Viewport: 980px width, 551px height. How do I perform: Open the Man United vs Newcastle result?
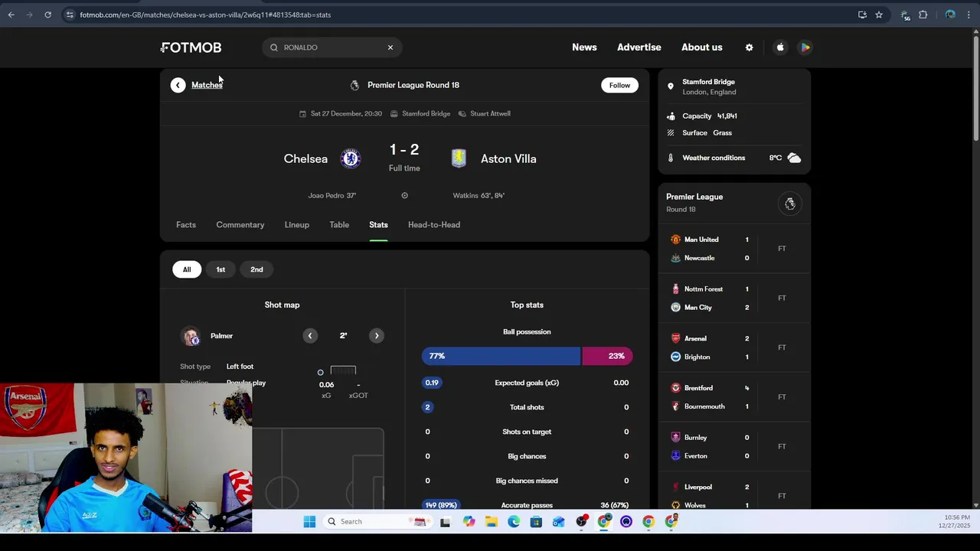(734, 249)
